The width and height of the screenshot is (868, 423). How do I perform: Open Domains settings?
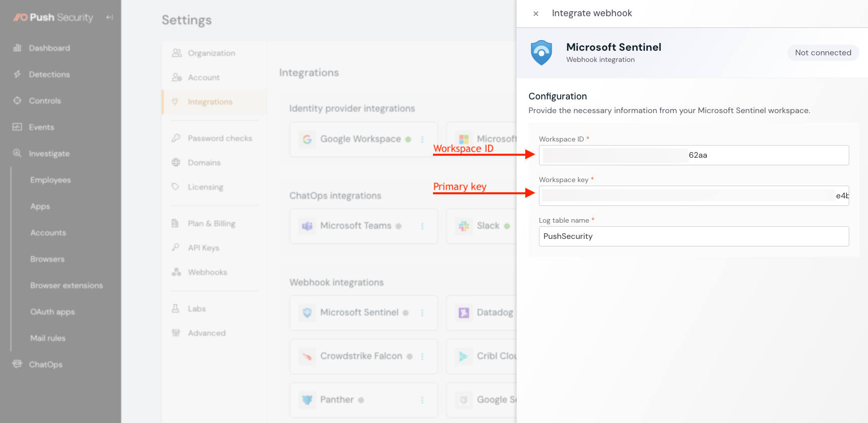pos(204,163)
